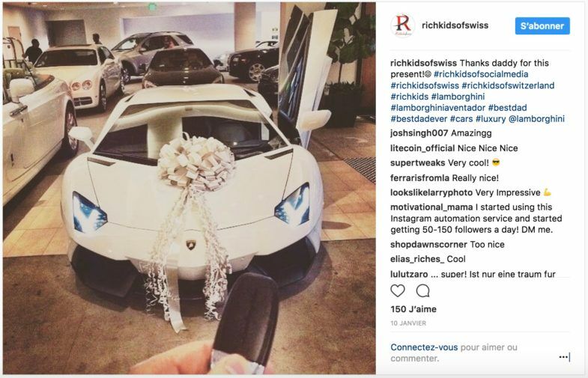Like the post with the heart icon
The image size is (588, 378).
(398, 290)
